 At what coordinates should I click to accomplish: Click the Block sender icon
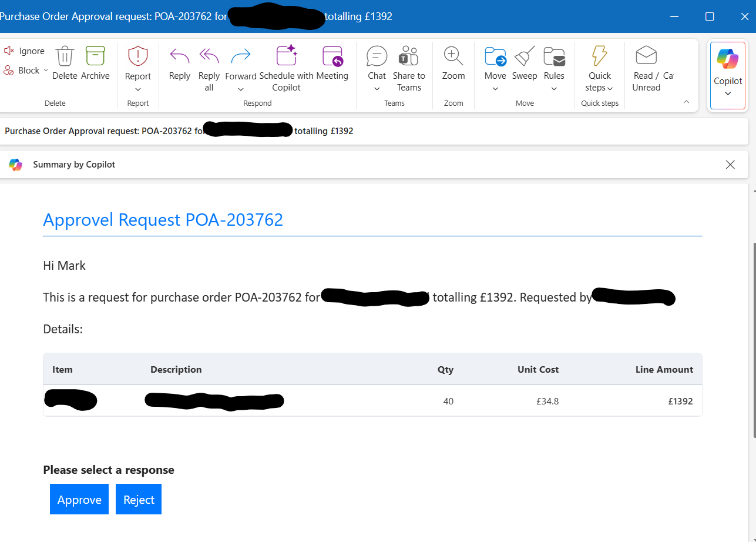point(9,71)
